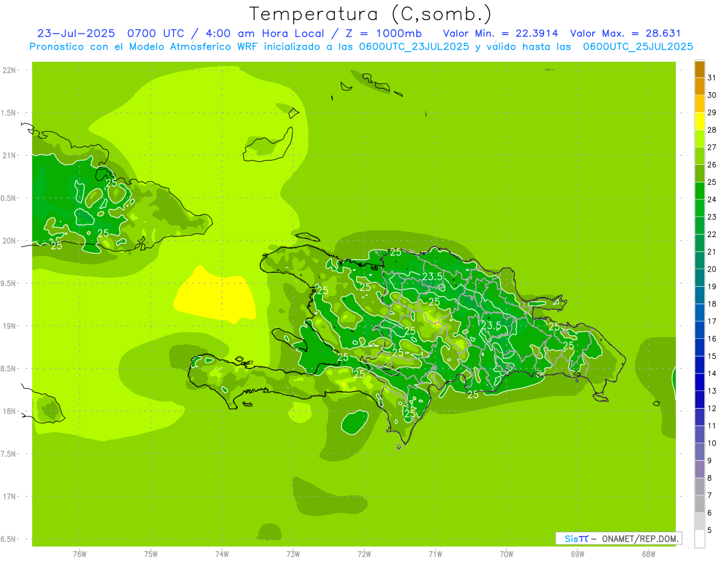This screenshot has width=728, height=562.
Task: Click the 'Temperatura (C,somb.)' chart title
Action: tap(371, 14)
